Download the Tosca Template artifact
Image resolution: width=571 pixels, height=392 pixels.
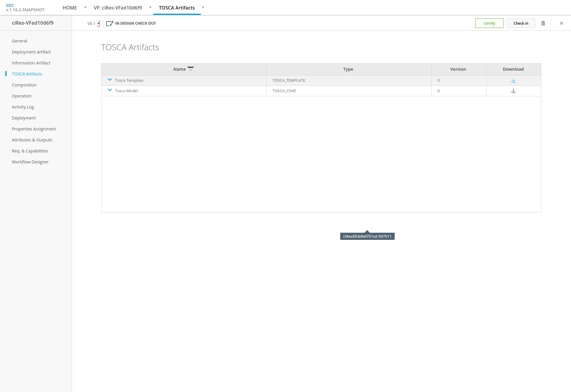click(513, 81)
